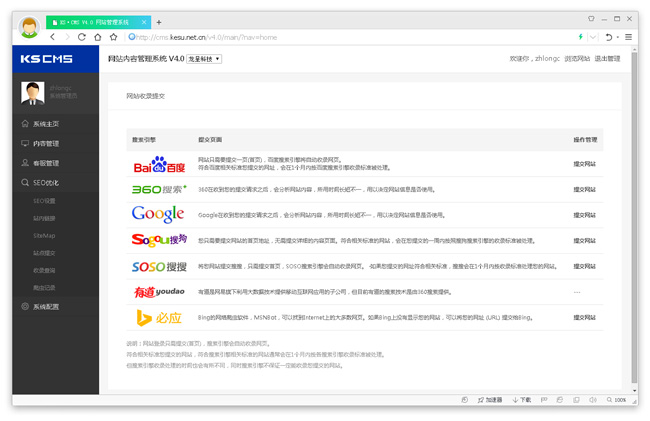
Task: Bookmark the page with the star icon
Action: click(113, 37)
